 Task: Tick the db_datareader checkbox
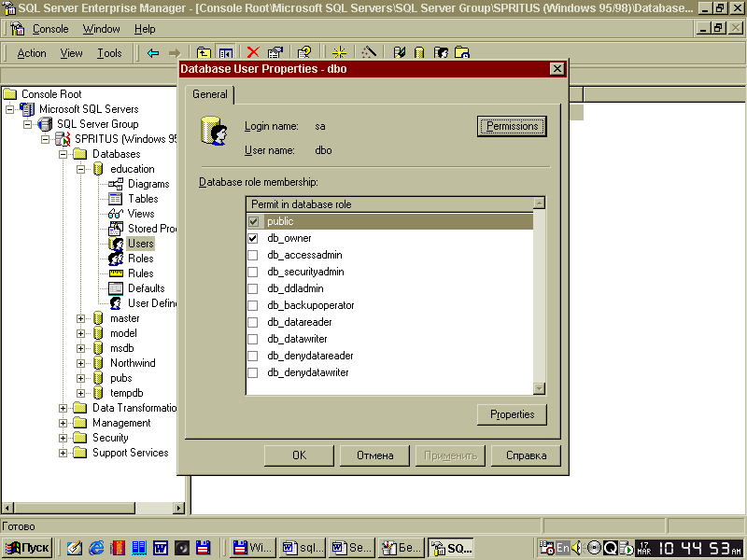[x=253, y=322]
